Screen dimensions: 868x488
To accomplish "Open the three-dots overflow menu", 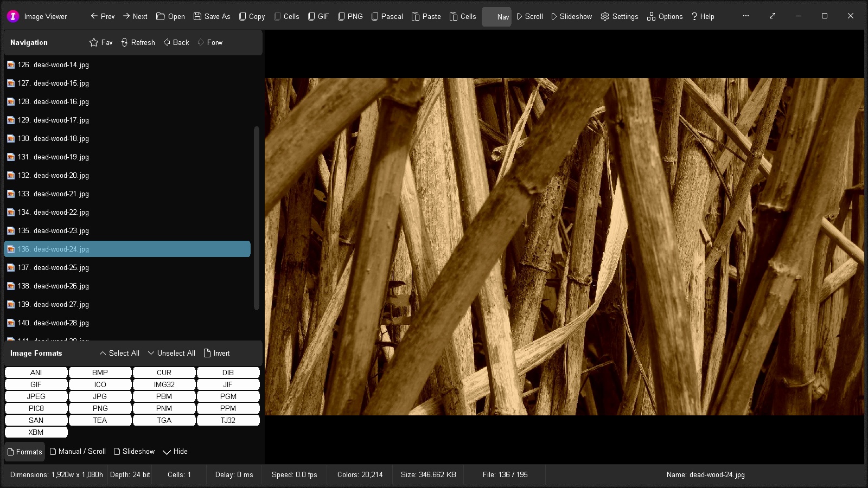I will pos(746,16).
